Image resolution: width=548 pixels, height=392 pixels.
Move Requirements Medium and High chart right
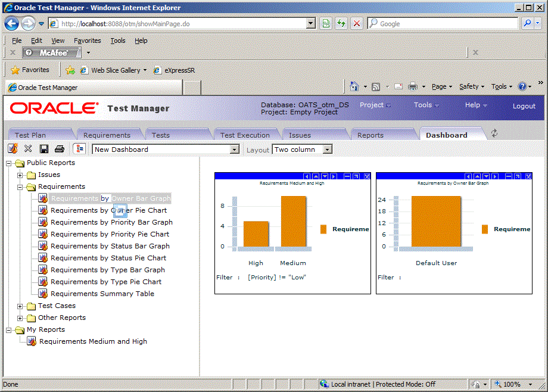(334, 176)
